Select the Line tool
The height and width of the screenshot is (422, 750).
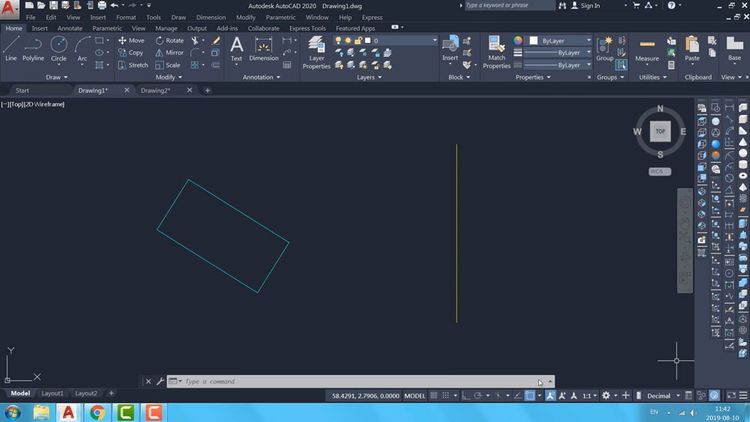coord(11,48)
